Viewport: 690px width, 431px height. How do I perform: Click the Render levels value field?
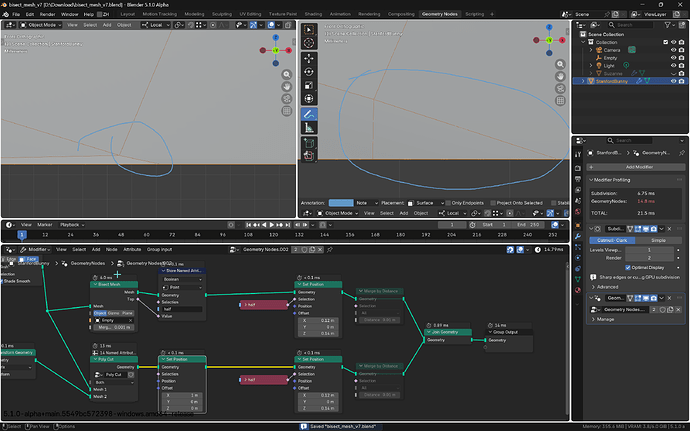(x=649, y=258)
